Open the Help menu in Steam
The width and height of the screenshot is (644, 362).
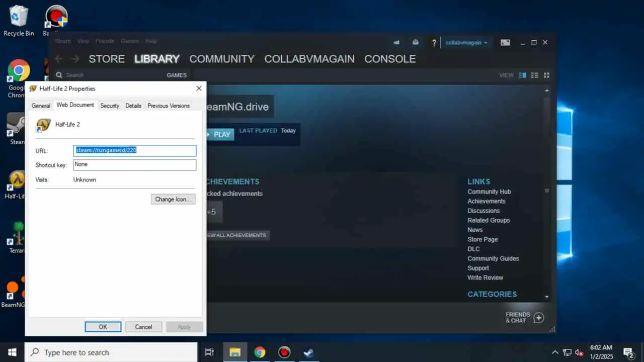pyautogui.click(x=151, y=41)
